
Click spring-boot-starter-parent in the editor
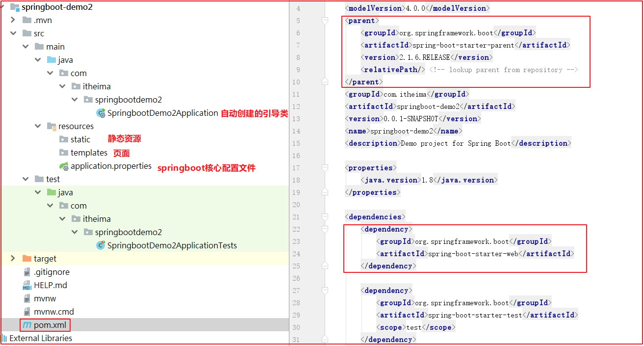(x=463, y=45)
